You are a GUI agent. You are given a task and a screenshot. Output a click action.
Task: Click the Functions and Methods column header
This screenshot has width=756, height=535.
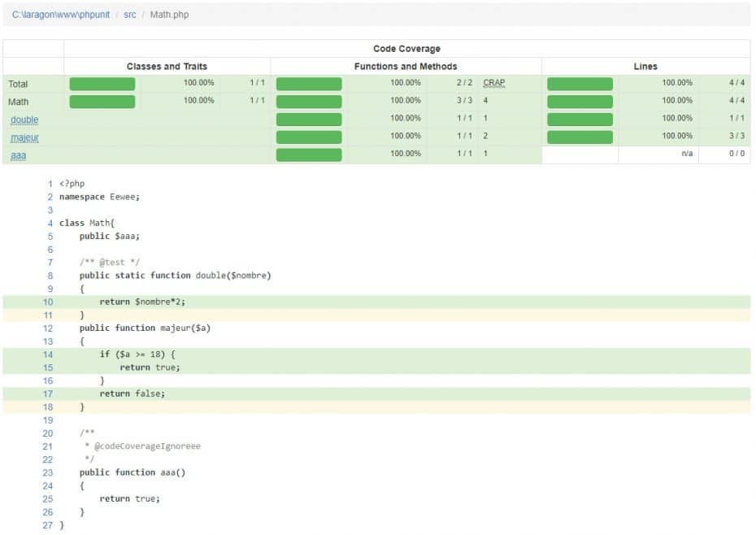point(406,66)
